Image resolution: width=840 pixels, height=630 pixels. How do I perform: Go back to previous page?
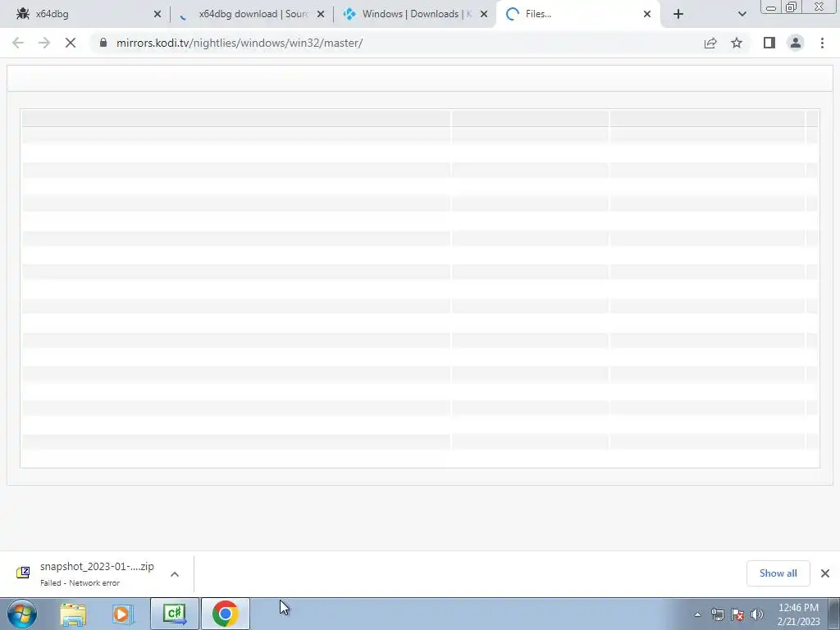coord(18,43)
